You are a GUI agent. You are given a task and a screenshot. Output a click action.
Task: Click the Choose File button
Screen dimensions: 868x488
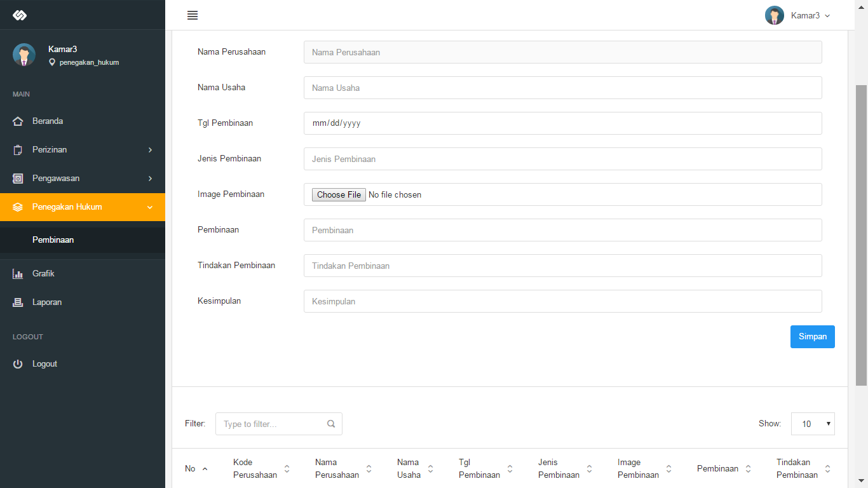339,195
